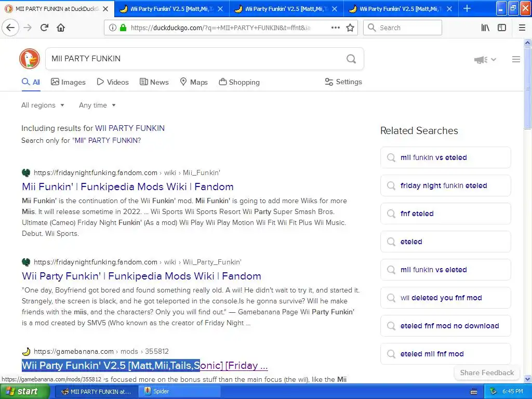Viewport: 532px width, 399px height.
Task: Open page actions three-dot menu
Action: pos(336,28)
